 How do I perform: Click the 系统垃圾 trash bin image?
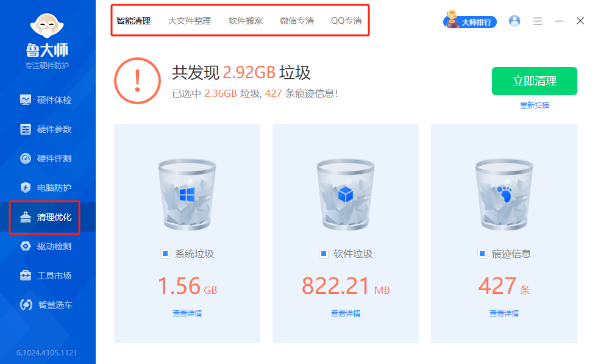point(187,194)
